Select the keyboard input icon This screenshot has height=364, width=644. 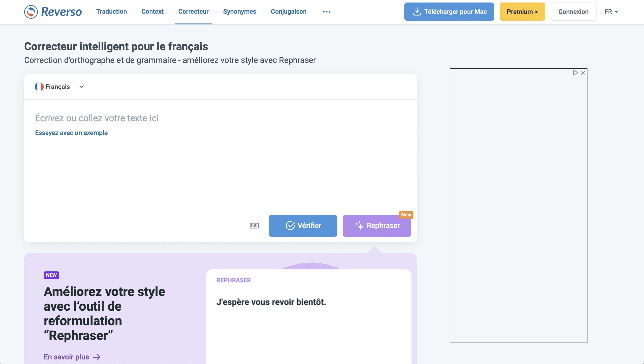(254, 226)
